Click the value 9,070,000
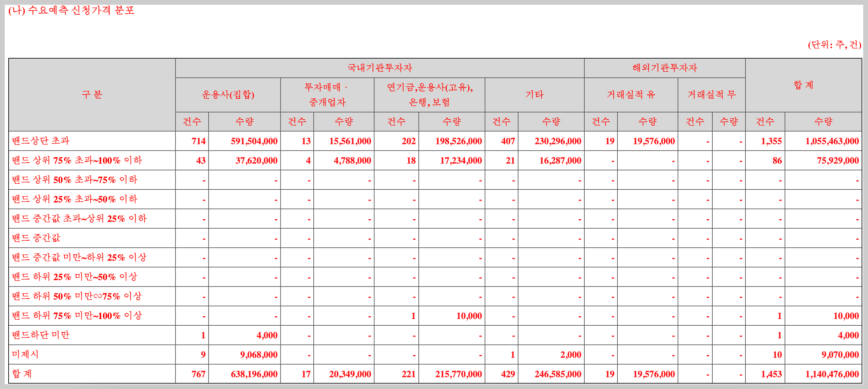The width and height of the screenshot is (868, 389). point(840,355)
